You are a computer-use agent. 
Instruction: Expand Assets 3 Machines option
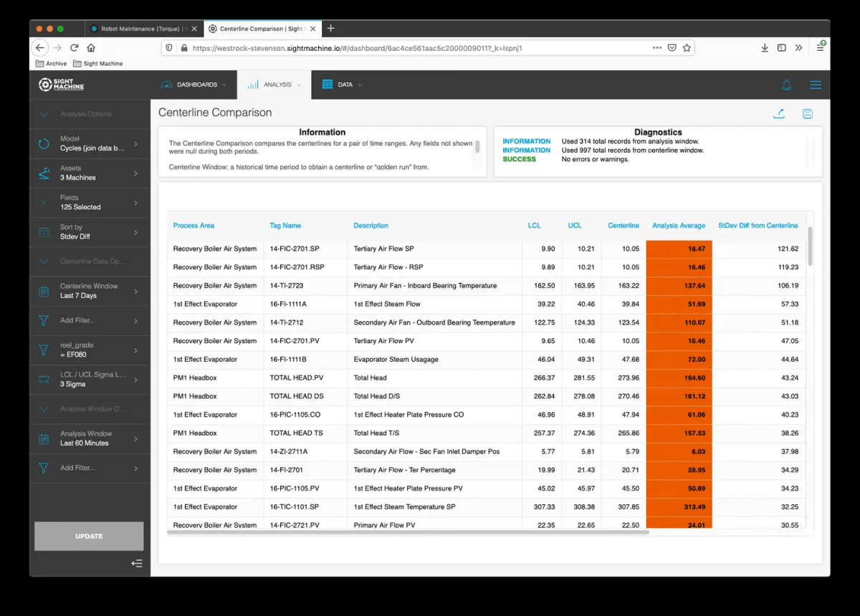90,173
